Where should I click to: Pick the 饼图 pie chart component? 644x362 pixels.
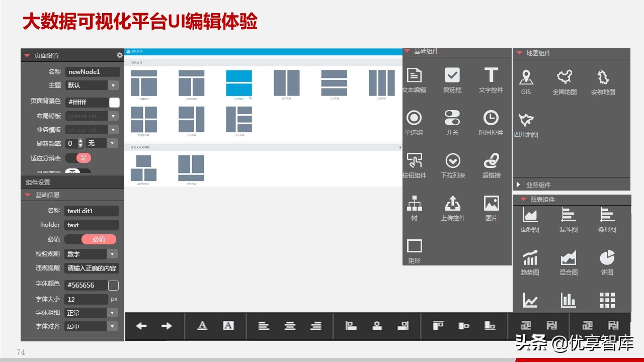click(607, 262)
